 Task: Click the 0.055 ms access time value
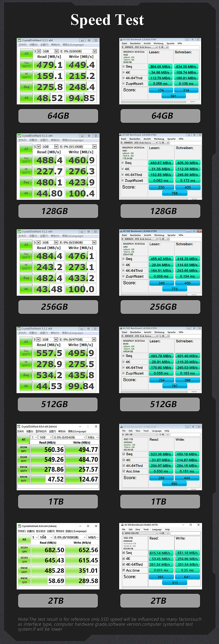[x=161, y=373]
